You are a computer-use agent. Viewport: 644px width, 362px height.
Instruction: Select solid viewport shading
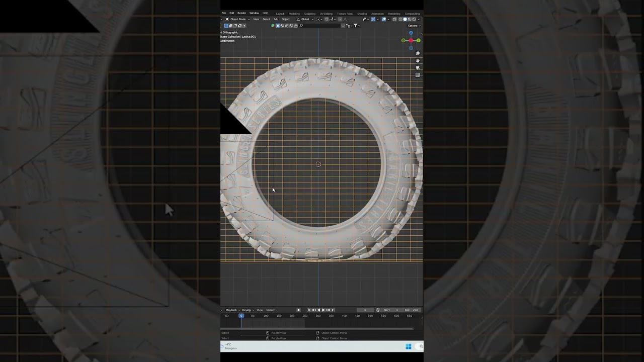[x=405, y=19]
